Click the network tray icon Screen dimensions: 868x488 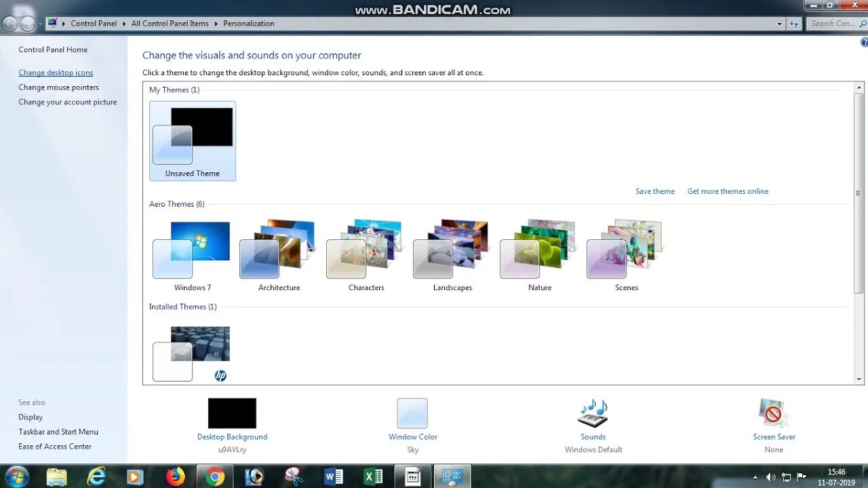coord(786,477)
